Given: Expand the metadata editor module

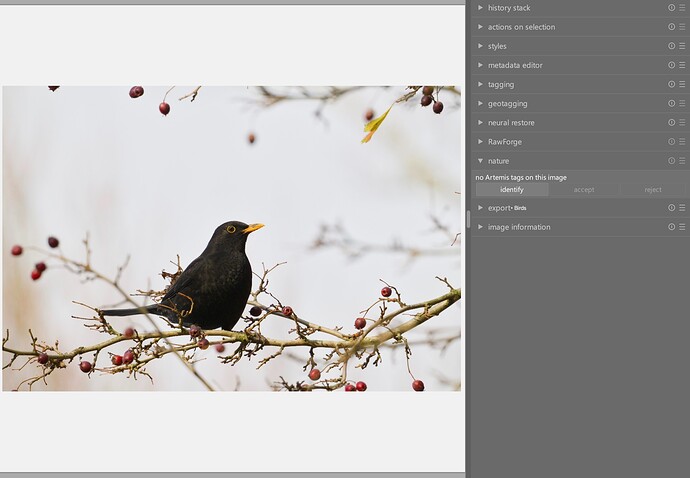Looking at the screenshot, I should (x=480, y=65).
